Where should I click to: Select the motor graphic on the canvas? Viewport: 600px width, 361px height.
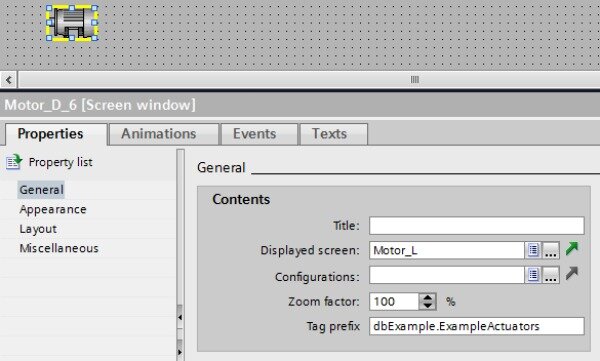(x=72, y=23)
